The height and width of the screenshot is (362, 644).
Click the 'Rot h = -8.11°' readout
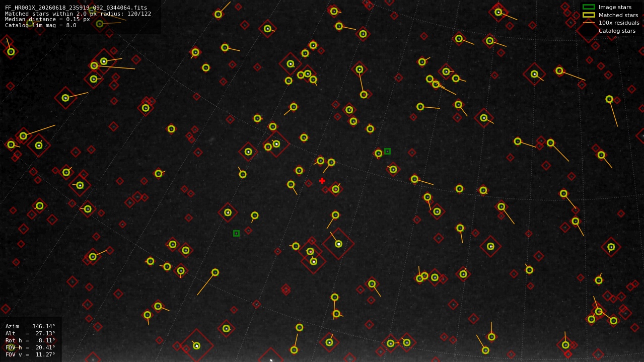pyautogui.click(x=30, y=340)
